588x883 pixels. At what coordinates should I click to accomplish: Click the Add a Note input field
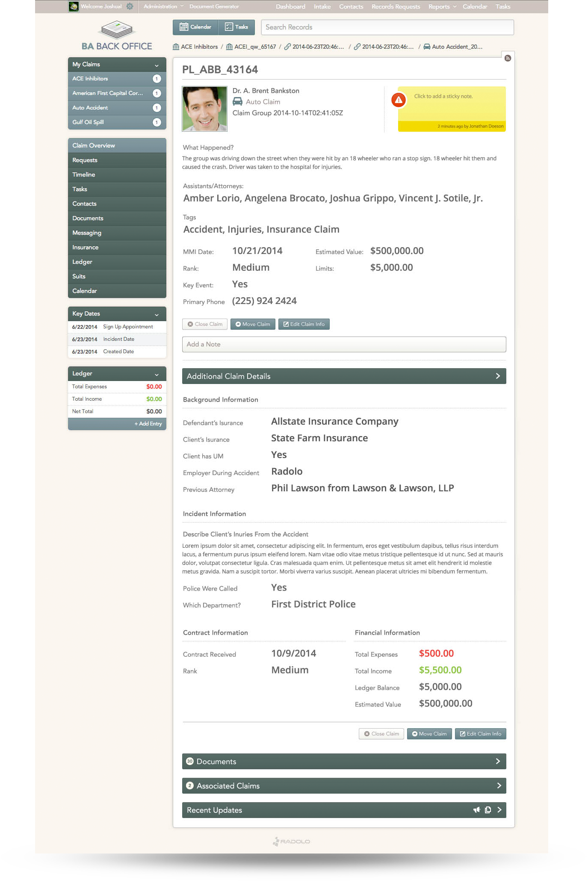pos(344,345)
